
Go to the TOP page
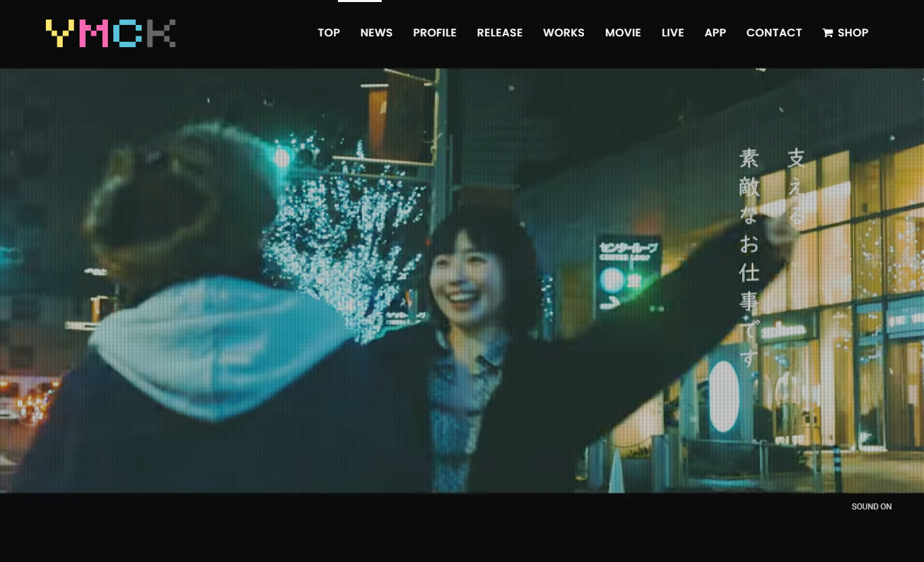click(x=328, y=33)
